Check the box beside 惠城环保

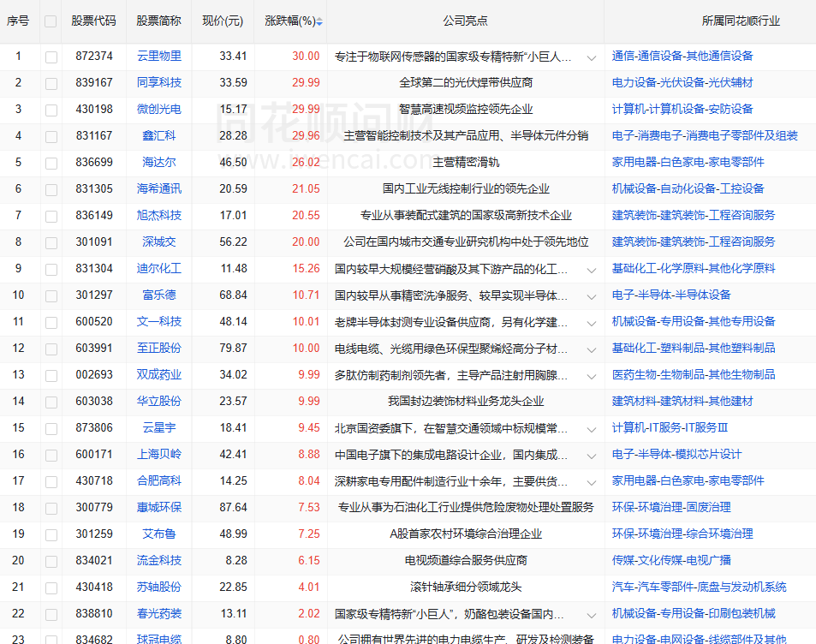(51, 508)
